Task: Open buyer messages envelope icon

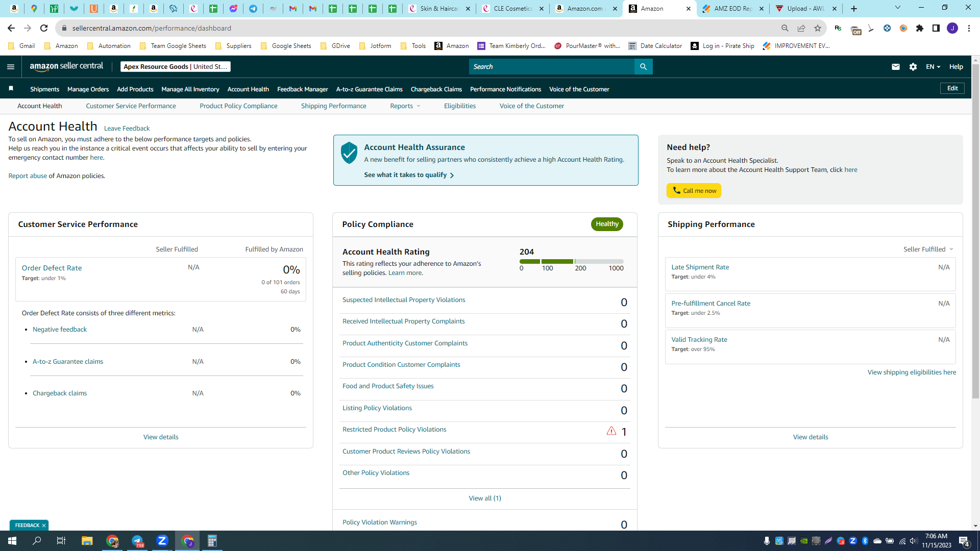Action: [x=895, y=67]
